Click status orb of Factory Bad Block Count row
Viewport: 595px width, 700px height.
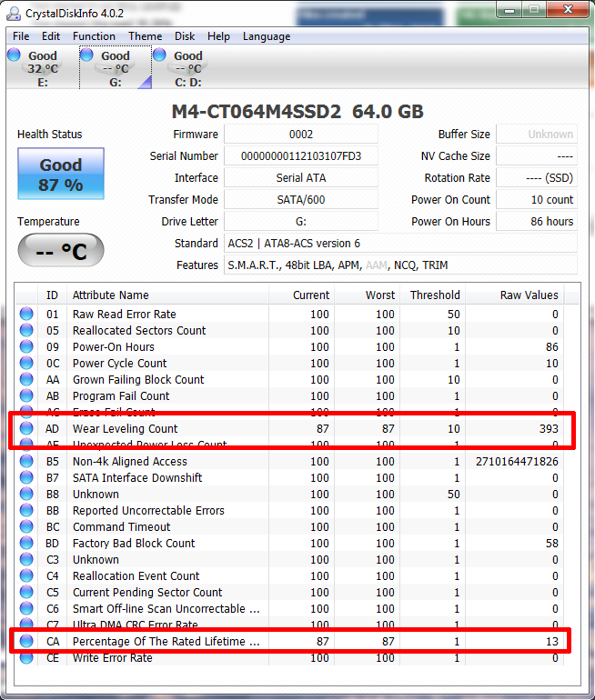[26, 543]
